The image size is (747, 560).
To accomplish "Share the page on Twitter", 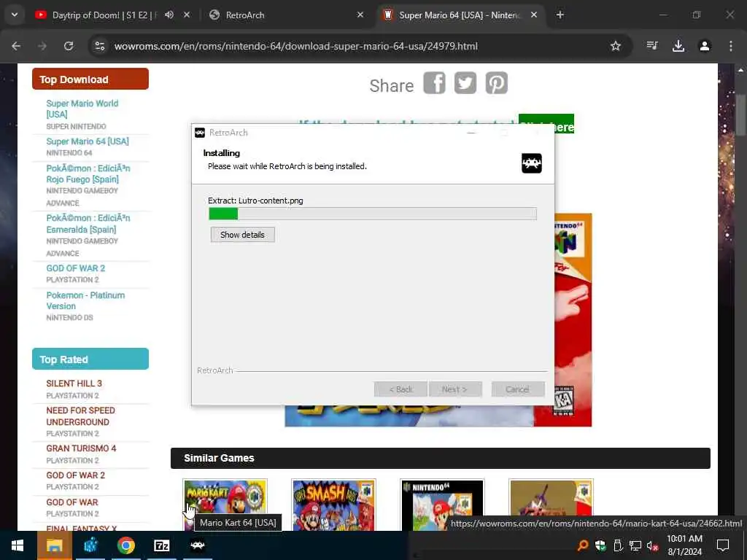I will pos(465,83).
